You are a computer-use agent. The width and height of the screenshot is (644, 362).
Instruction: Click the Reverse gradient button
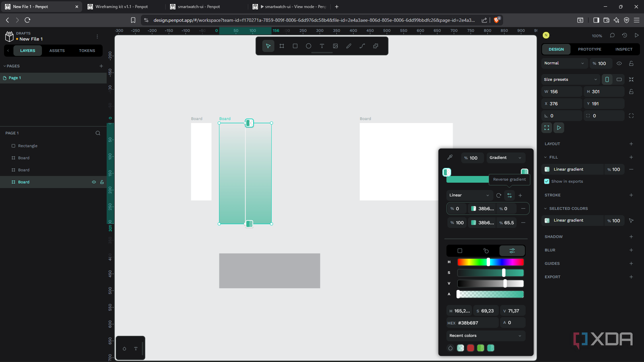[509, 195]
